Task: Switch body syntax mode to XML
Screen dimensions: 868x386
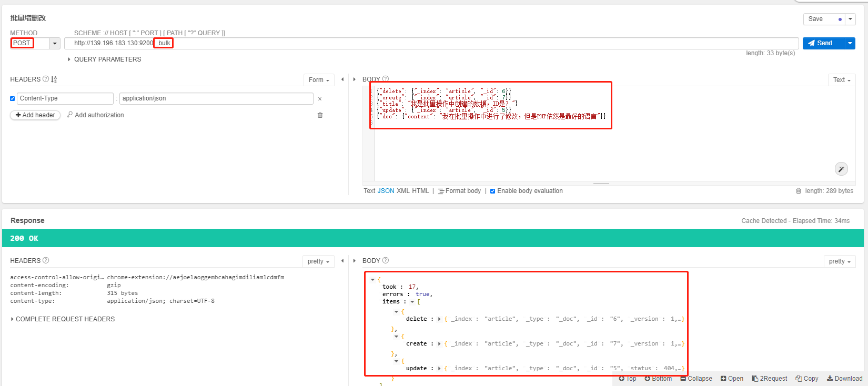Action: coord(403,191)
